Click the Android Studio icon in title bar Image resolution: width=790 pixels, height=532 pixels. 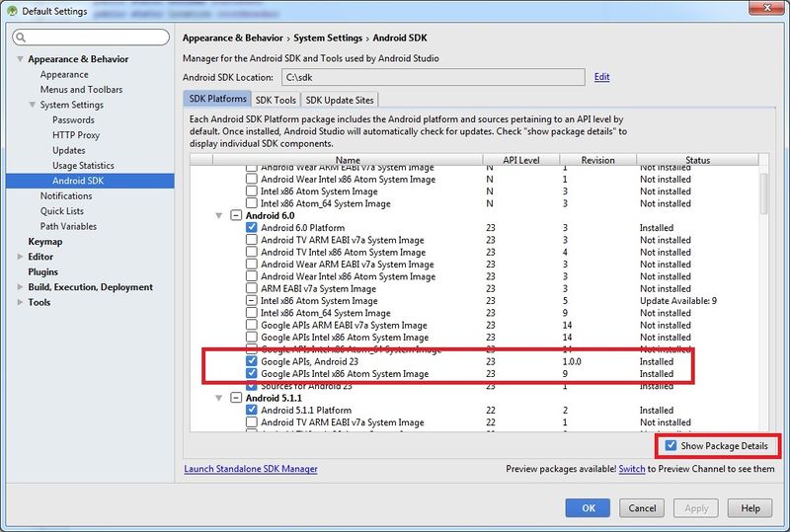coord(13,11)
